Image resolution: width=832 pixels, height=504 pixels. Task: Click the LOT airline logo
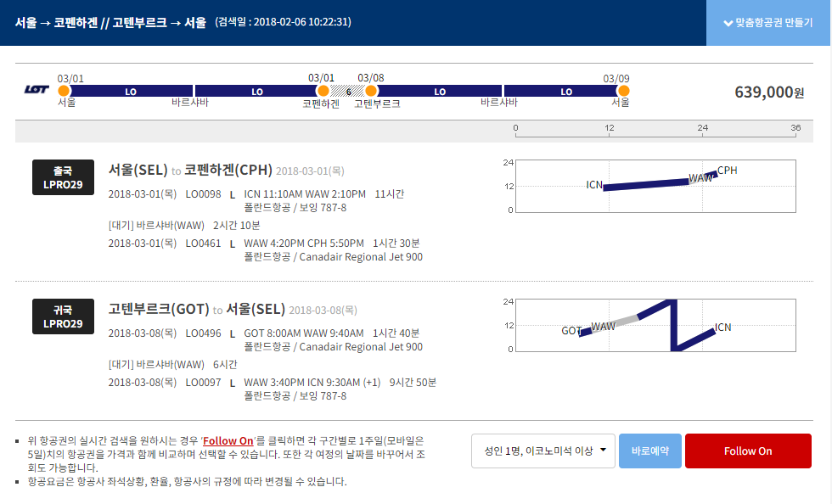pos(36,88)
